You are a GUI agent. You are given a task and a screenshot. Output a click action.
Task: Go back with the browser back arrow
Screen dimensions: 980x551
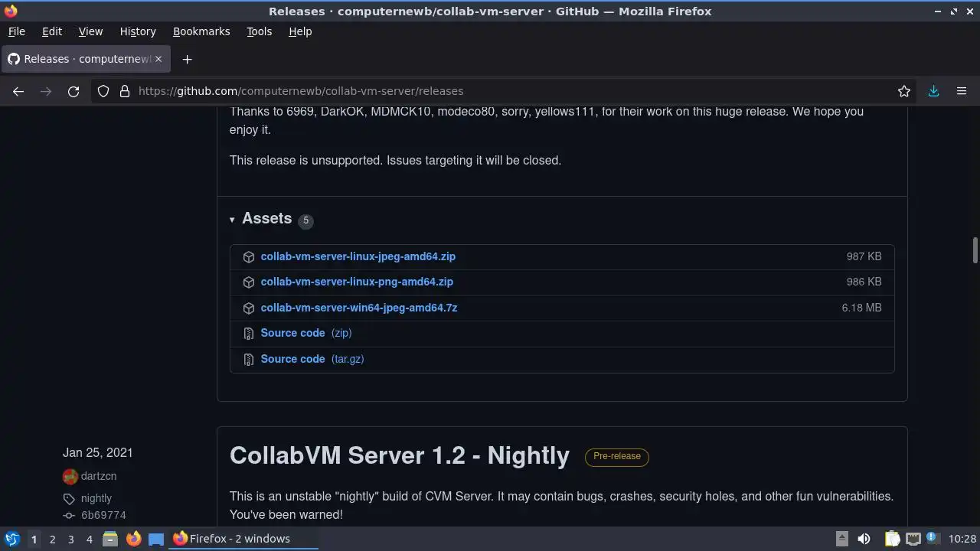click(x=18, y=91)
